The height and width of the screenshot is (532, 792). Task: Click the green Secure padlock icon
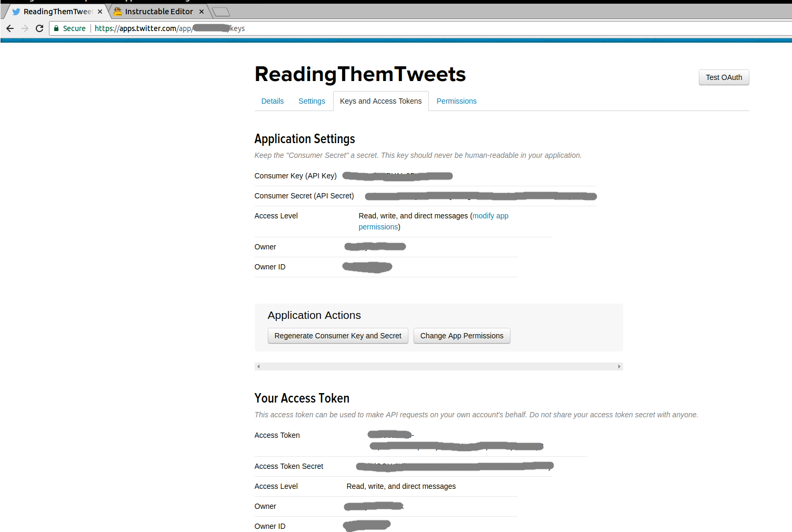point(56,28)
